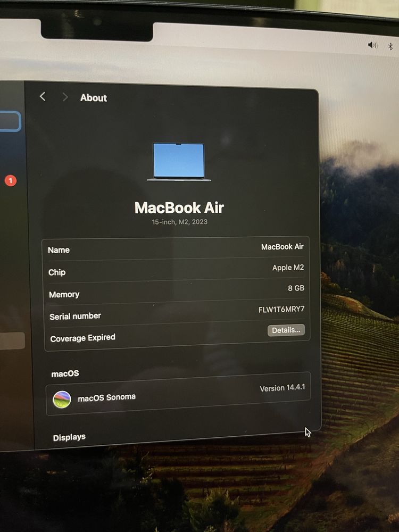The height and width of the screenshot is (532, 399).
Task: Click the macOS Sonoma icon
Action: (x=62, y=400)
